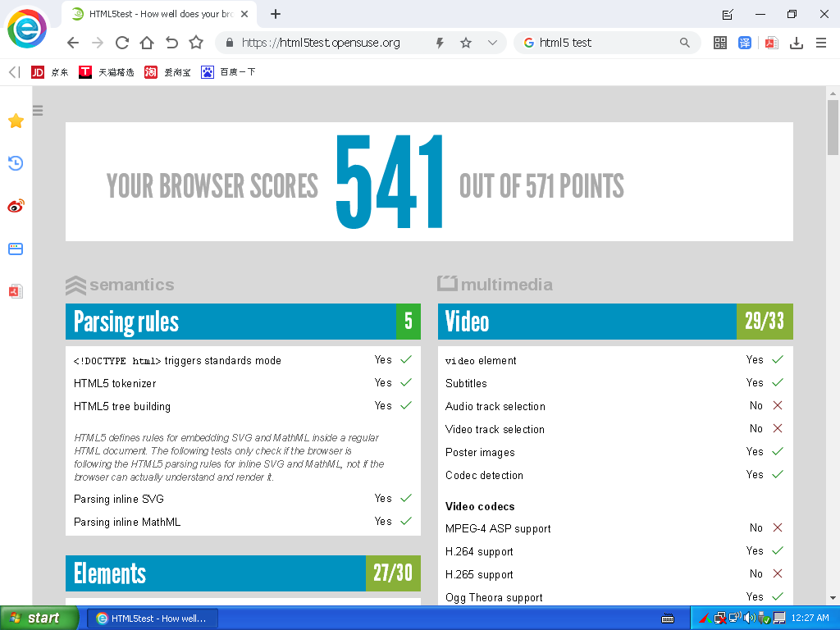
Task: Open the translate tool in the toolbar
Action: 745,42
